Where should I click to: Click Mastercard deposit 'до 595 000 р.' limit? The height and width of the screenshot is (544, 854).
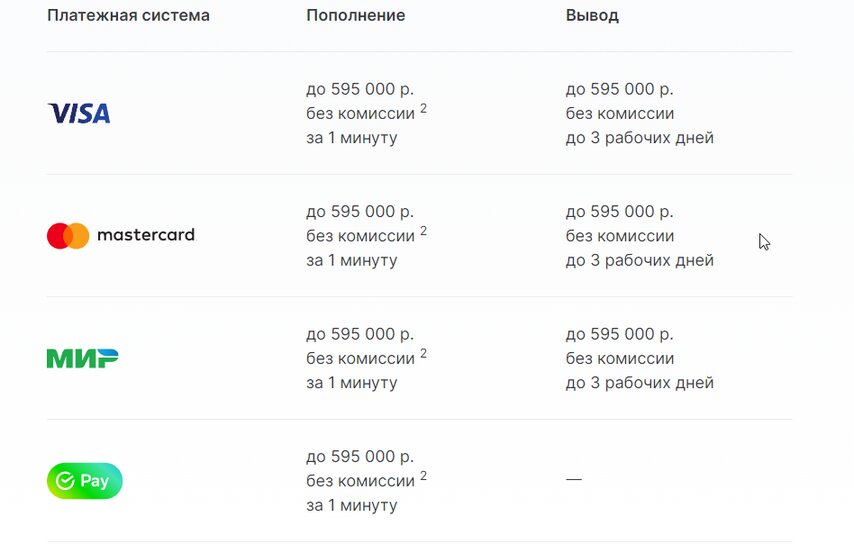tap(359, 212)
